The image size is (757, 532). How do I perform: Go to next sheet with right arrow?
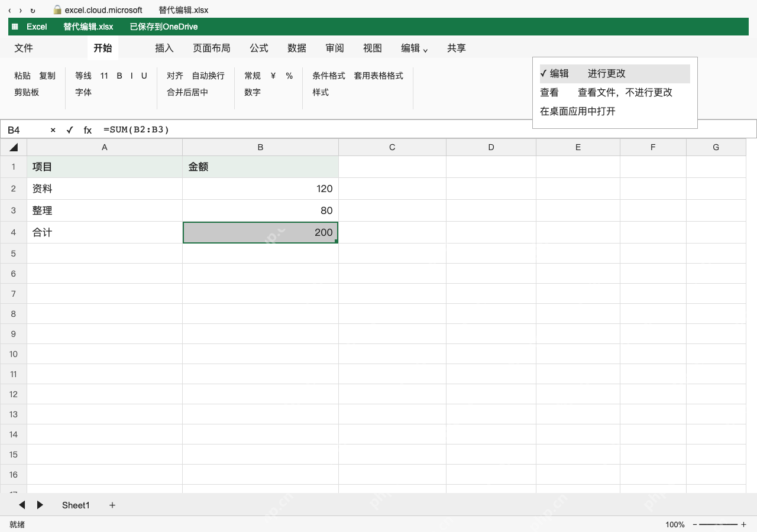[40, 505]
